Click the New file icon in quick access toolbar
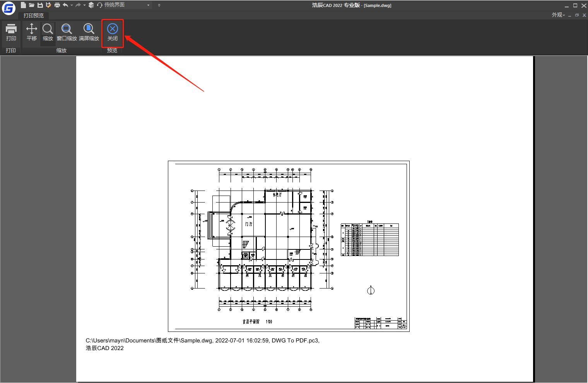This screenshot has width=588, height=383. tap(24, 5)
